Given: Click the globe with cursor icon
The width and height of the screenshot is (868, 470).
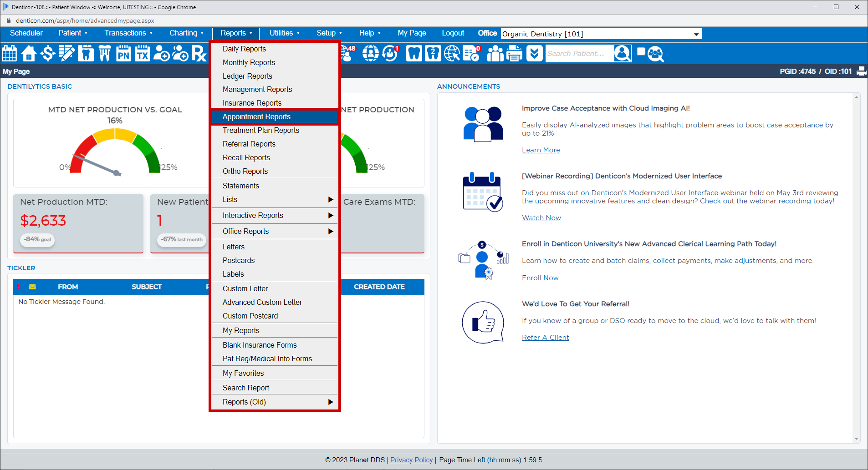Looking at the screenshot, I should point(452,53).
